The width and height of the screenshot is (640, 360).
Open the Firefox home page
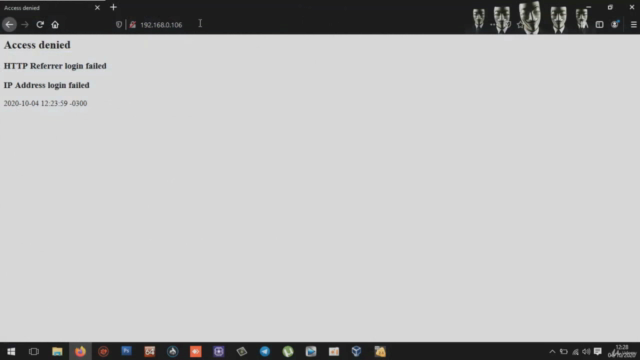(x=55, y=24)
